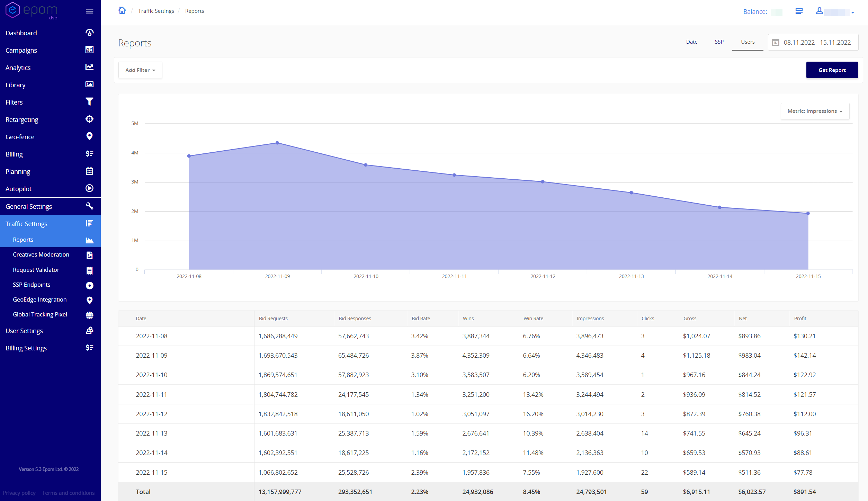The height and width of the screenshot is (501, 868).
Task: Click the Retargeting crosshair icon
Action: click(89, 119)
